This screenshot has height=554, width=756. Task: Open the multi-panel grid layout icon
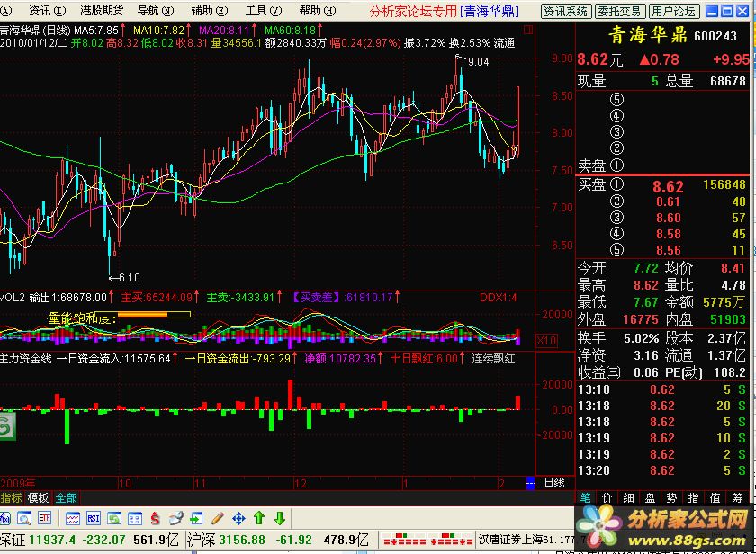135,518
